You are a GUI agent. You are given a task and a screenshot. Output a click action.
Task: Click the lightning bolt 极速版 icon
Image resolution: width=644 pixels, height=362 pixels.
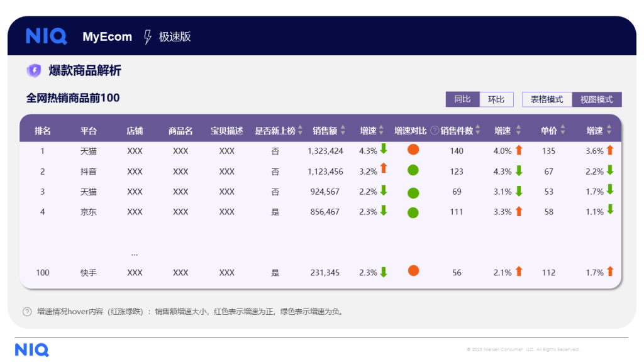pyautogui.click(x=147, y=37)
